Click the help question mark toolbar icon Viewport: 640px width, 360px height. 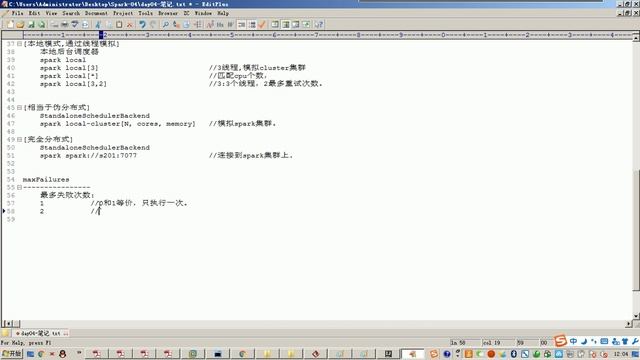[x=319, y=24]
